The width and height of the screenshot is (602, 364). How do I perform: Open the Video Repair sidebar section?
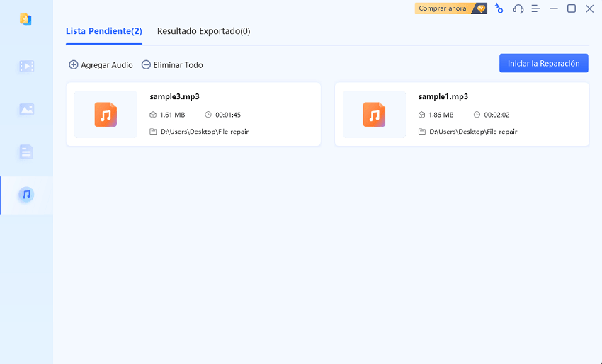[26, 67]
